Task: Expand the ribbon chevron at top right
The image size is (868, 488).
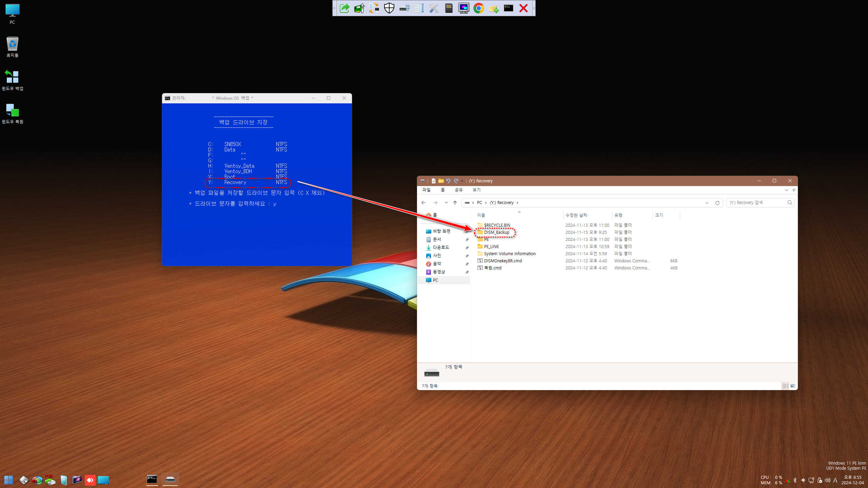Action: [x=787, y=190]
